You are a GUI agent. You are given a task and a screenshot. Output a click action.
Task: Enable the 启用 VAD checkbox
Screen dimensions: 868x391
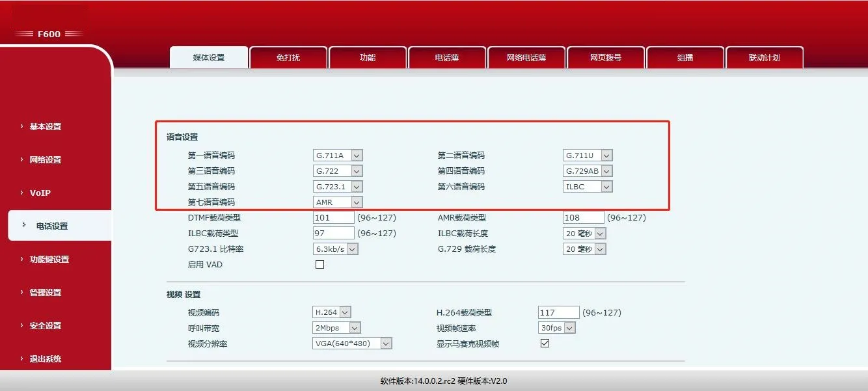pos(319,265)
